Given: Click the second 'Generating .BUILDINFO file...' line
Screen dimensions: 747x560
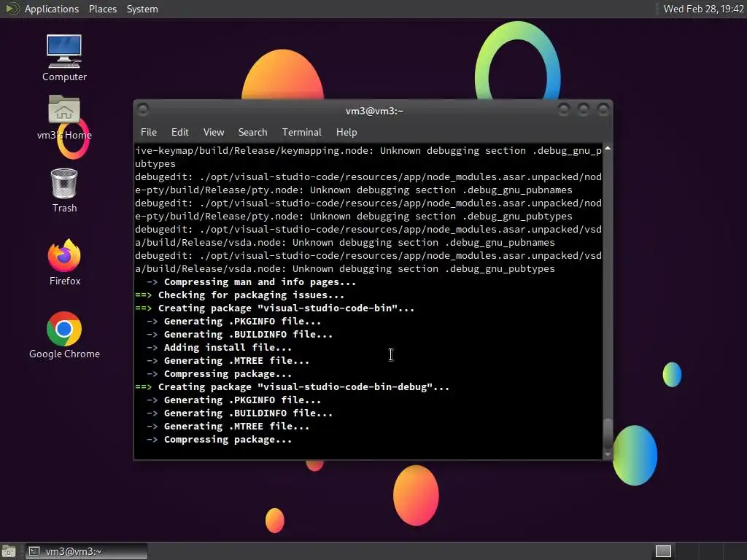Looking at the screenshot, I should click(239, 413).
